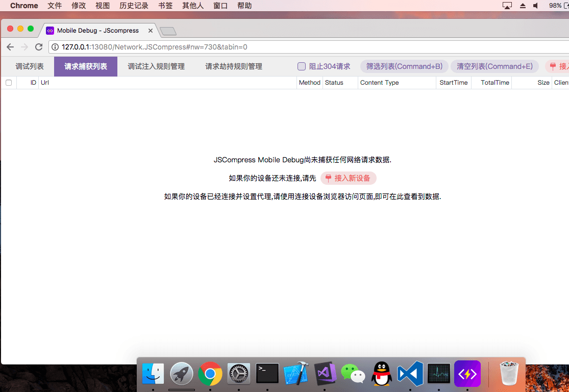Click the Method column header
Image resolution: width=569 pixels, height=392 pixels.
[310, 83]
